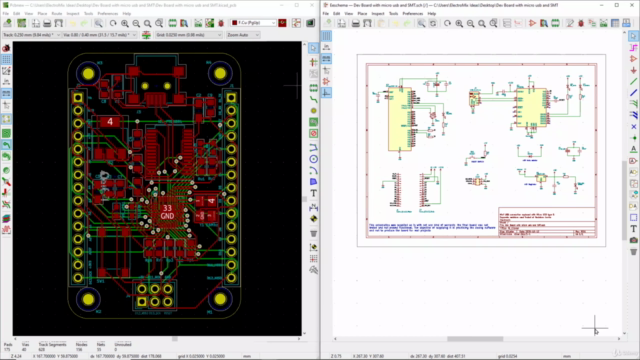Select the Place wire tool in Eeschema
640x360 pixels.
(x=633, y=82)
